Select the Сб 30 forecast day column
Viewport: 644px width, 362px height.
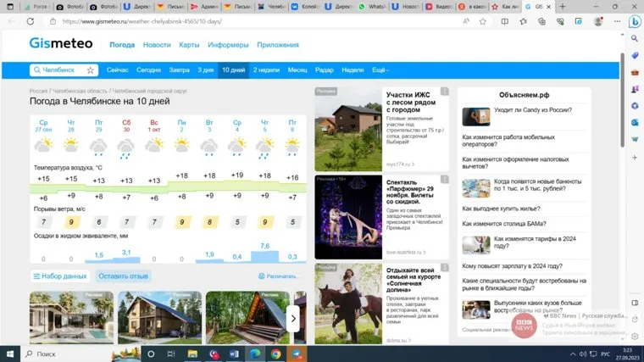126,127
